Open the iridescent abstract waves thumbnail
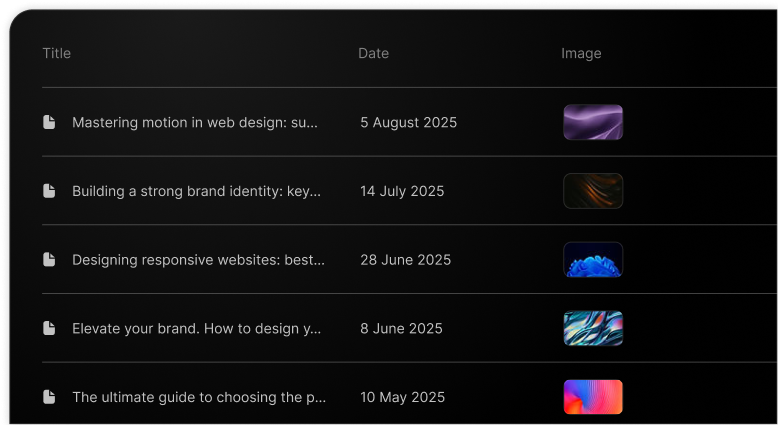The height and width of the screenshot is (425, 778). 592,328
